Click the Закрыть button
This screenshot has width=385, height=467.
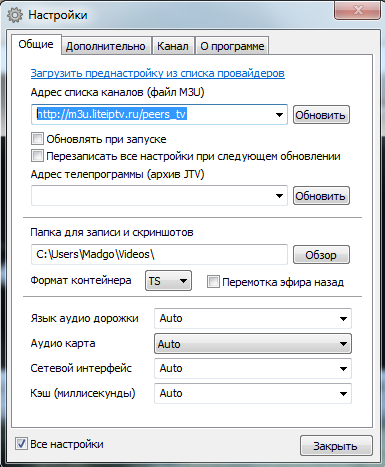click(336, 446)
